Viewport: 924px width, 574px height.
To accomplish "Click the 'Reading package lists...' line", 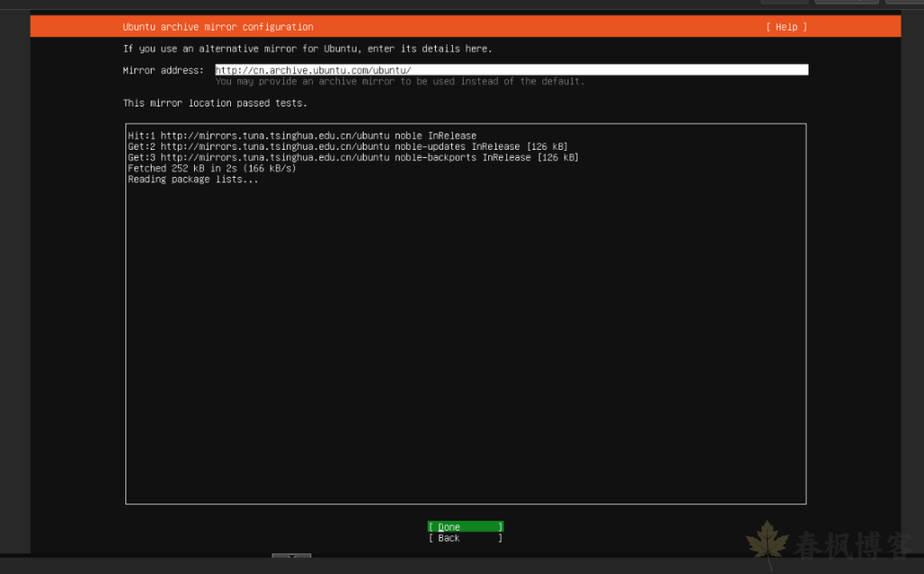I will pyautogui.click(x=193, y=180).
